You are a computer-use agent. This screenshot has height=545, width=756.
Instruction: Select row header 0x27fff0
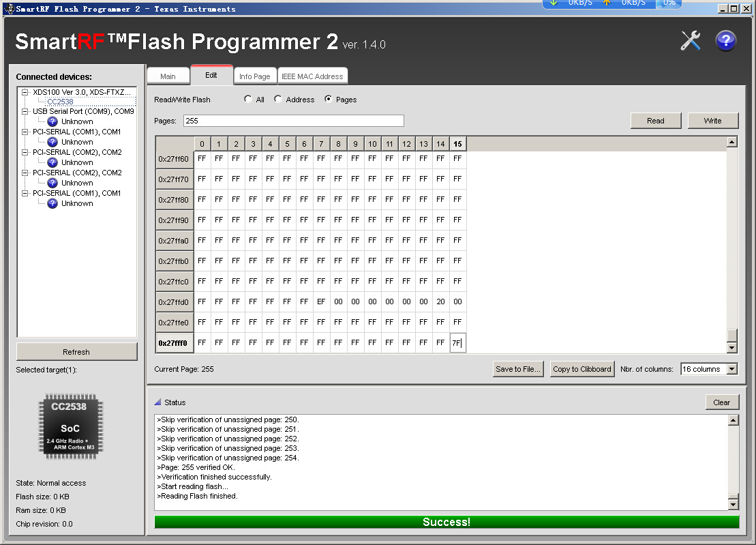point(175,343)
